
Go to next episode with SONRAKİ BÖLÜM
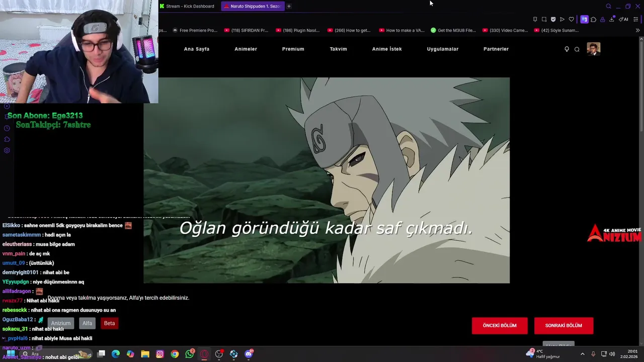coord(563,325)
